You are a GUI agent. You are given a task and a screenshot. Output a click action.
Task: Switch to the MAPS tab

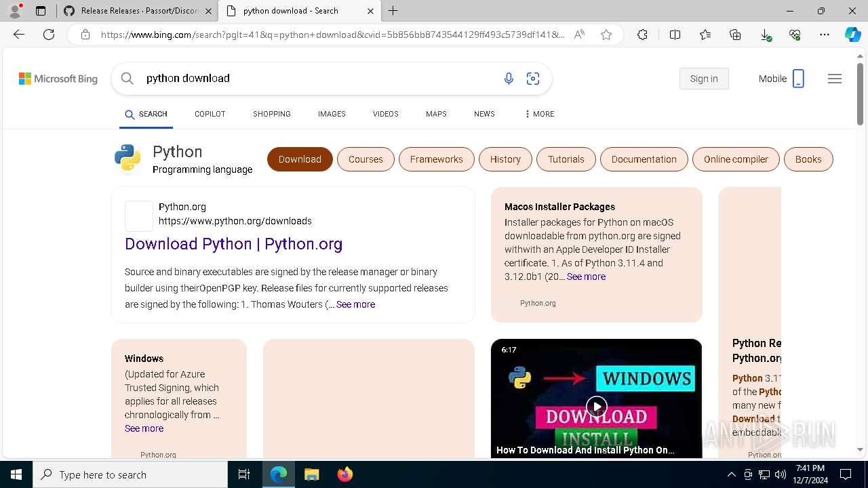pos(436,114)
